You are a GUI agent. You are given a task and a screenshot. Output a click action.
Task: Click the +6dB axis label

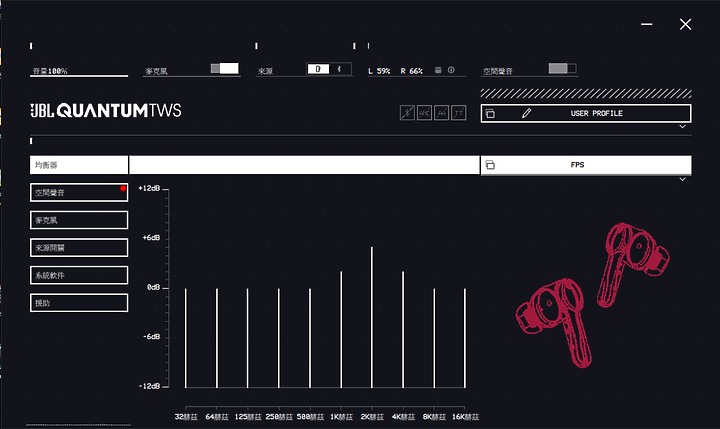click(151, 237)
